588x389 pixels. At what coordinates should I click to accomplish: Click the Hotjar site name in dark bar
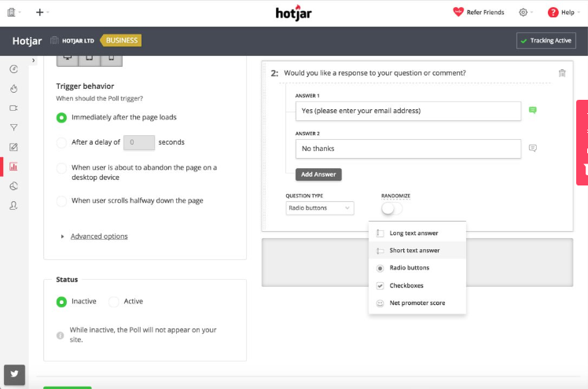click(27, 41)
